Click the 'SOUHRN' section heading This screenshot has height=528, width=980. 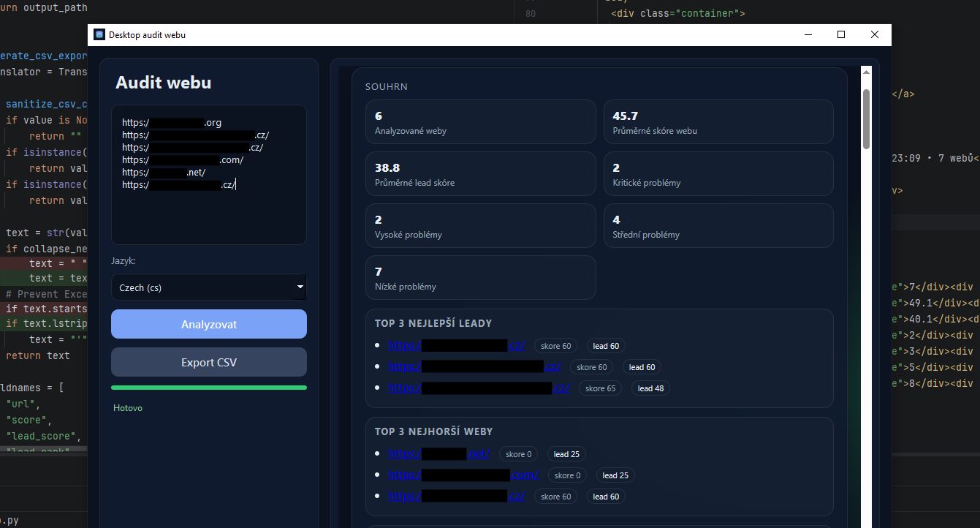(387, 86)
